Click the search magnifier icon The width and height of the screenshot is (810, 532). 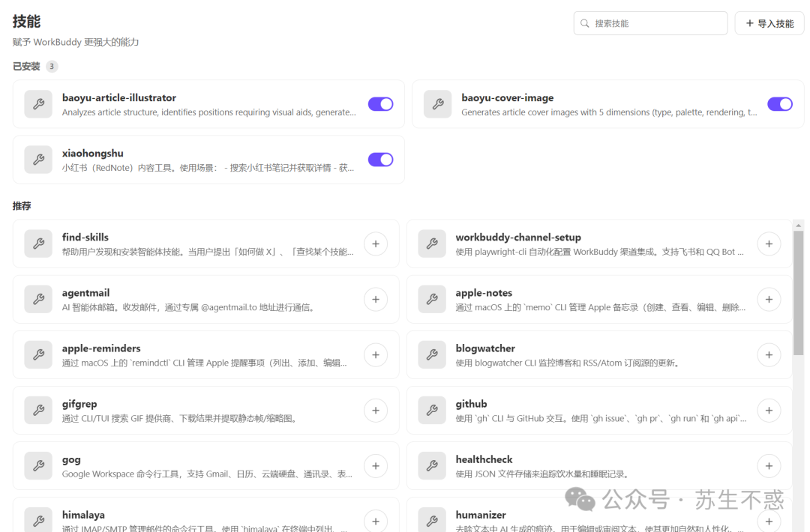pyautogui.click(x=585, y=23)
